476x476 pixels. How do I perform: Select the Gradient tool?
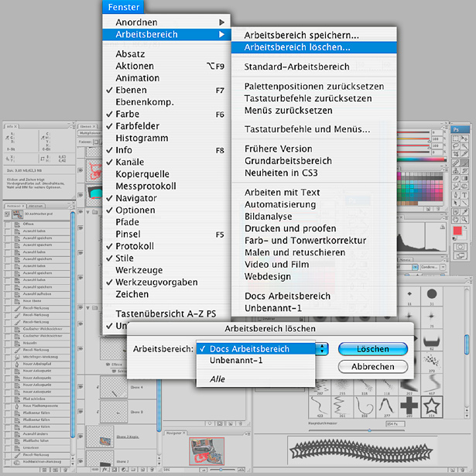[464, 178]
